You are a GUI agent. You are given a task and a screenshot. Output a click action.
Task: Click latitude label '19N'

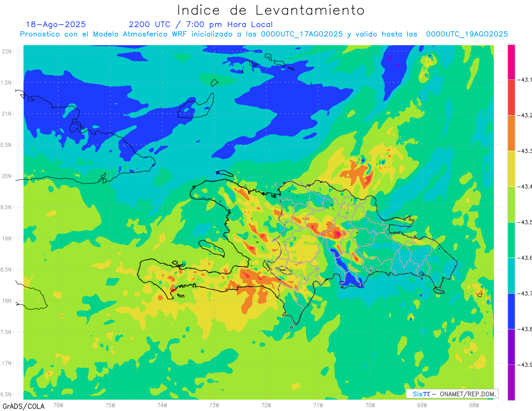(x=7, y=239)
